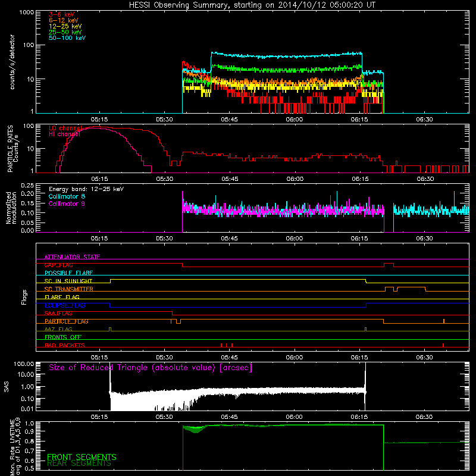Select the 25-50 keV legend label
Viewport: 476px width, 476px height.
tap(65, 32)
